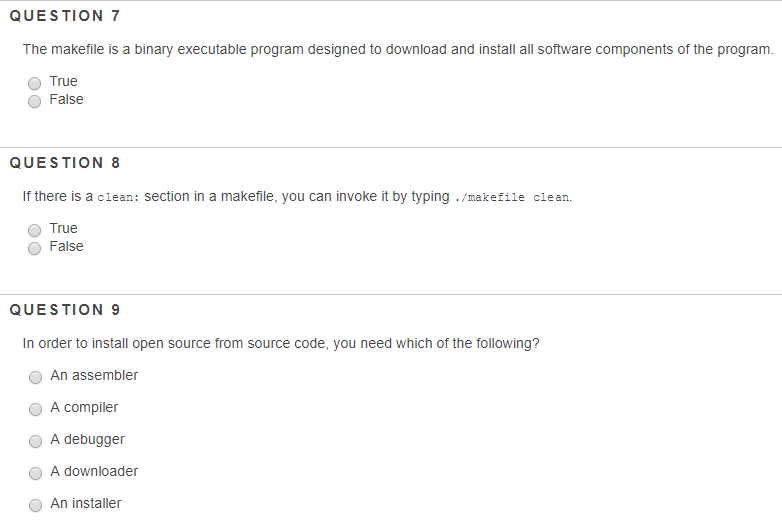This screenshot has width=782, height=520.
Task: Select True radio button for Question 7
Action: (x=34, y=83)
